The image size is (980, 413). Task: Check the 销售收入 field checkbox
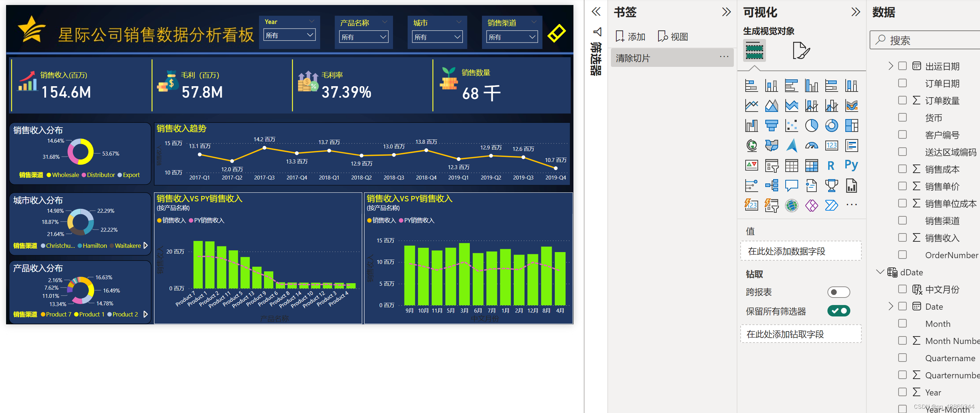902,237
